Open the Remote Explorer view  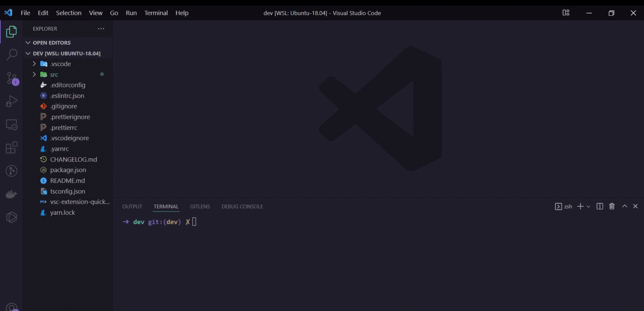[x=12, y=125]
